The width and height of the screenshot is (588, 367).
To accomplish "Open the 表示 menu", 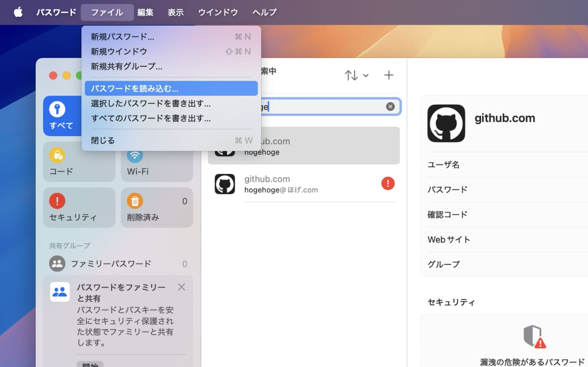I will pos(175,12).
